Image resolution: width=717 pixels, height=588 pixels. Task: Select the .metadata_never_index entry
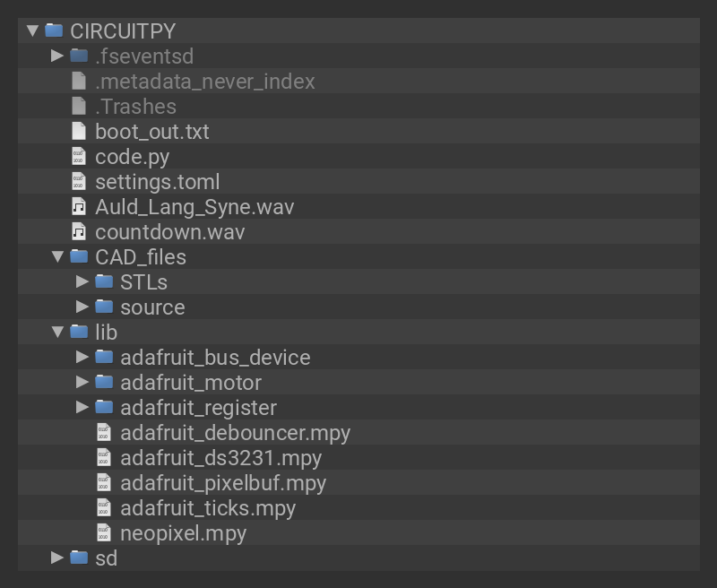pyautogui.click(x=204, y=82)
